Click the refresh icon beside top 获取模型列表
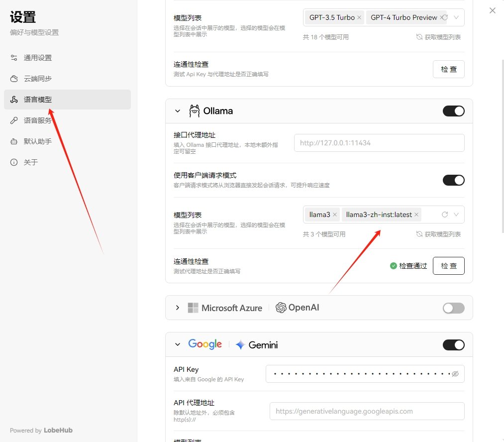Viewport: 504px width, 442px height. click(419, 37)
